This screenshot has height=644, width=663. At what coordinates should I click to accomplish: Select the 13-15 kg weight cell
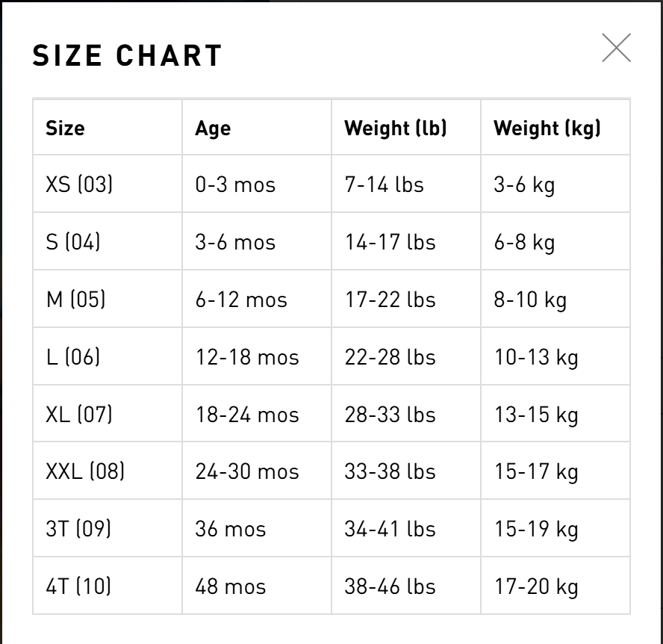pos(536,415)
